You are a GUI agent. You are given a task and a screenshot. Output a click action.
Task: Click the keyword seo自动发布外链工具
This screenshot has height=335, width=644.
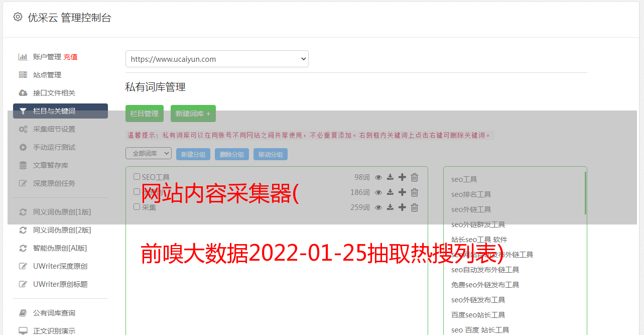(485, 270)
